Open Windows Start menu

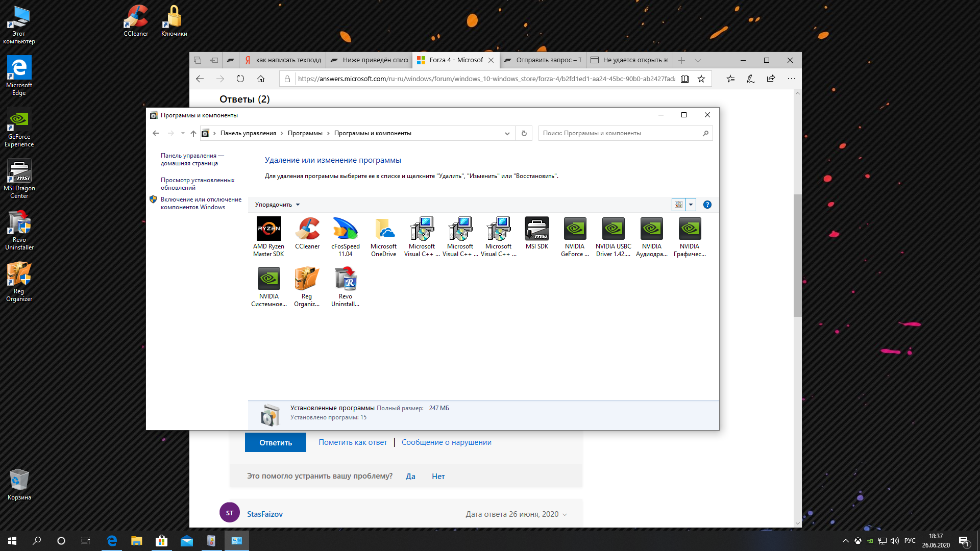(12, 541)
